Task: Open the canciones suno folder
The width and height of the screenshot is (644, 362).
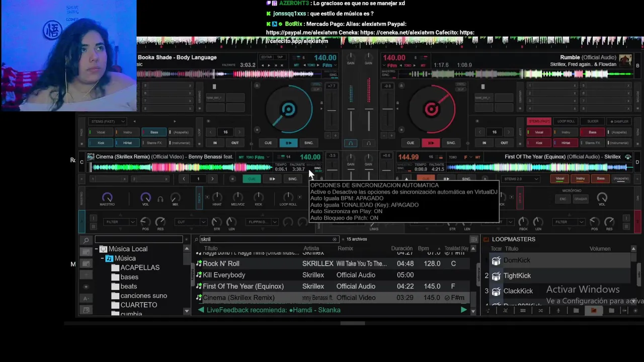Action: [x=143, y=296]
